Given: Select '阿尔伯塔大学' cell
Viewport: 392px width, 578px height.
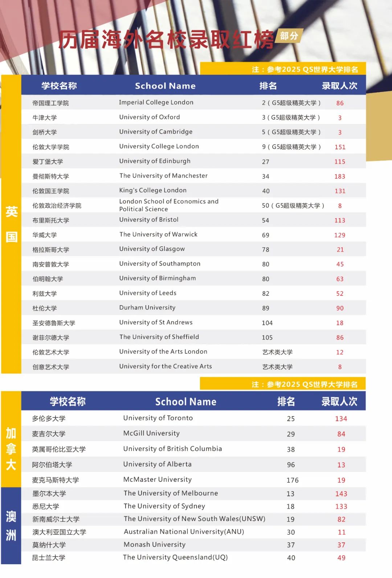Looking at the screenshot, I should click(52, 465).
